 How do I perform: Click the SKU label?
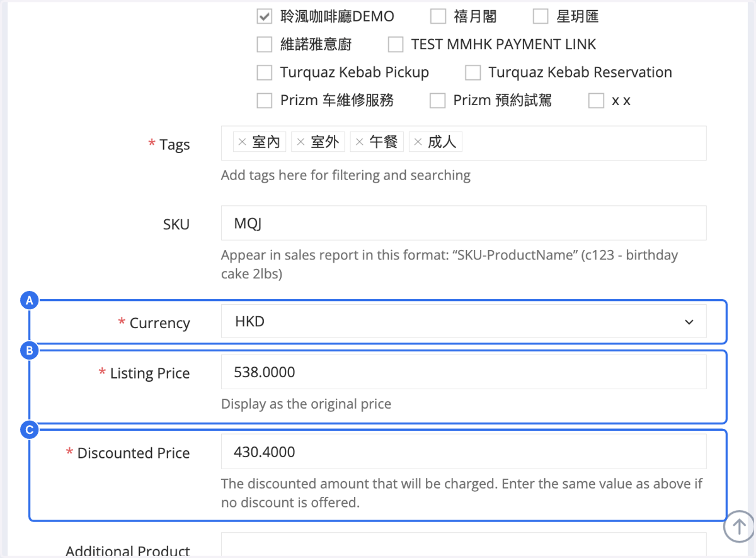[x=176, y=224]
